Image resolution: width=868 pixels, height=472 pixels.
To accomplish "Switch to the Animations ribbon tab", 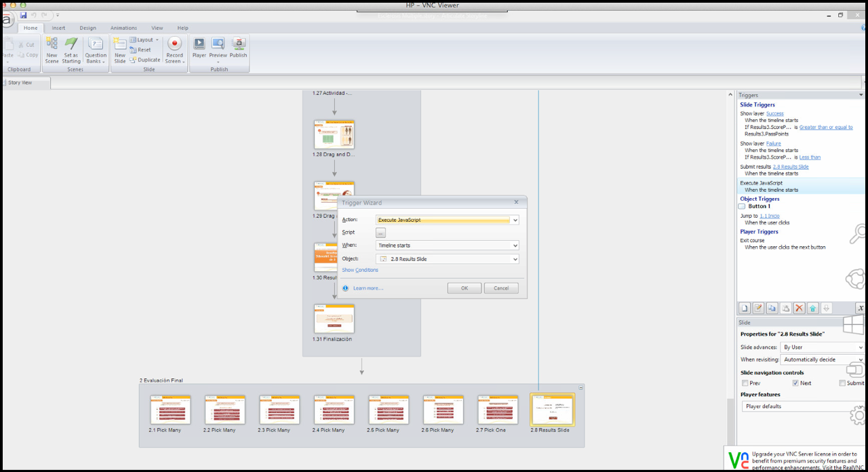I will [x=123, y=28].
